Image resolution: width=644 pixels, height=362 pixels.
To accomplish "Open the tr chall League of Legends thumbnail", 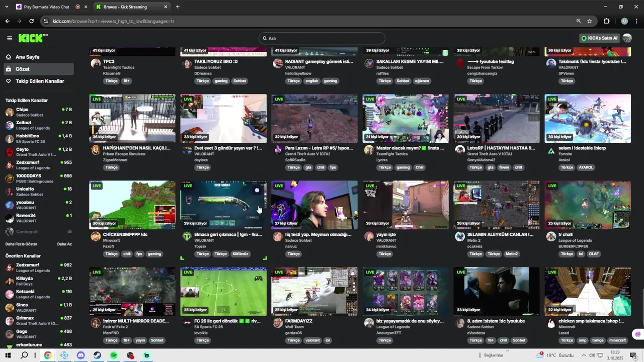I will (x=588, y=205).
